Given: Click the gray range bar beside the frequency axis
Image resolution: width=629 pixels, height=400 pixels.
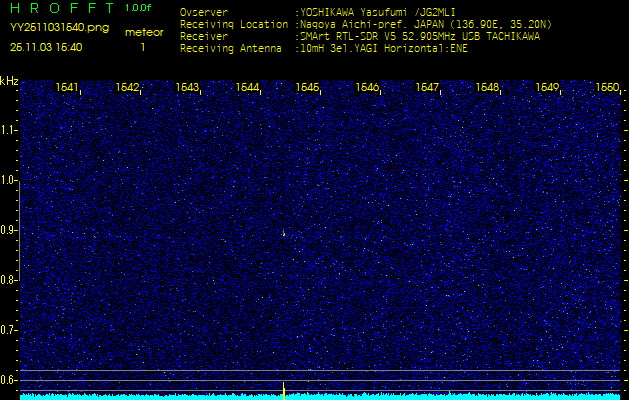Looking at the screenshot, I should [19, 230].
